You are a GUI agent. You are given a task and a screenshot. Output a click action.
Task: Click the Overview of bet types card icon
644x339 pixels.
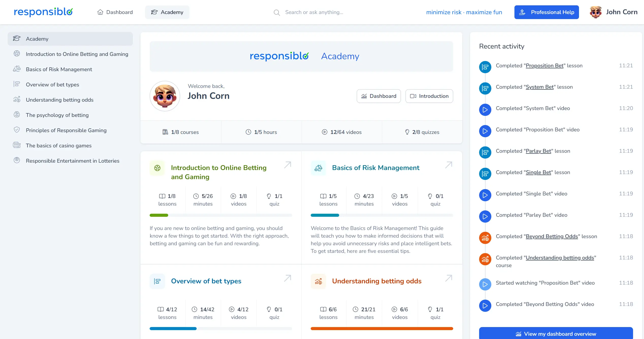(157, 281)
